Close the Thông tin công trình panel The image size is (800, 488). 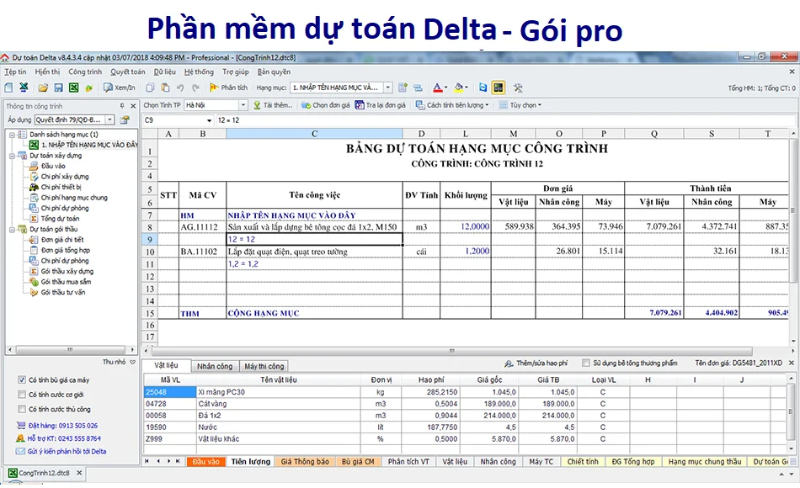(133, 106)
